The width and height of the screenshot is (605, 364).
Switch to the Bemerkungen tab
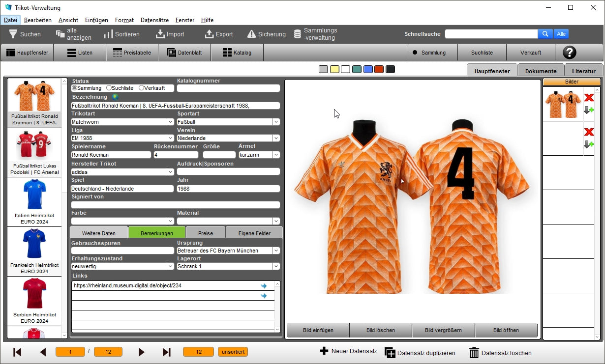pos(156,233)
